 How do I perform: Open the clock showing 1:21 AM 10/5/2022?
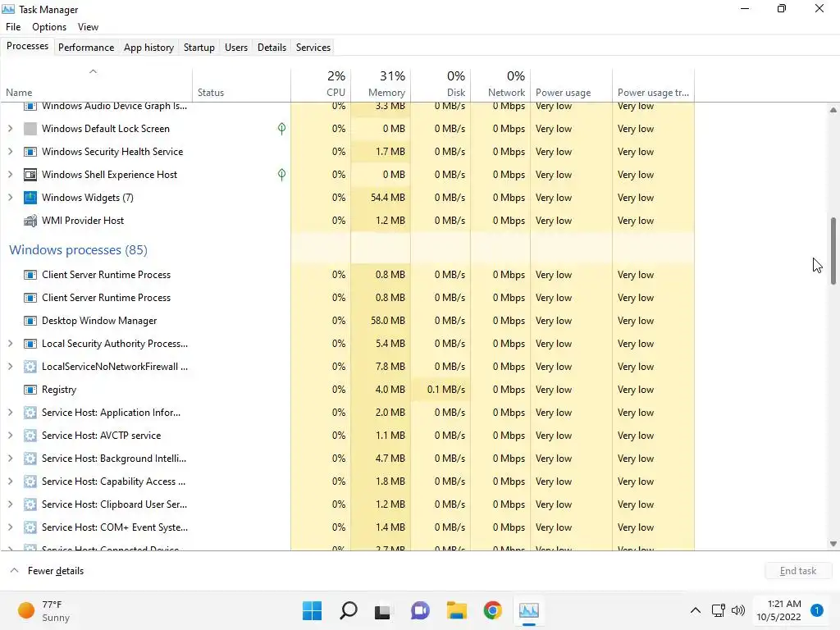(x=779, y=610)
